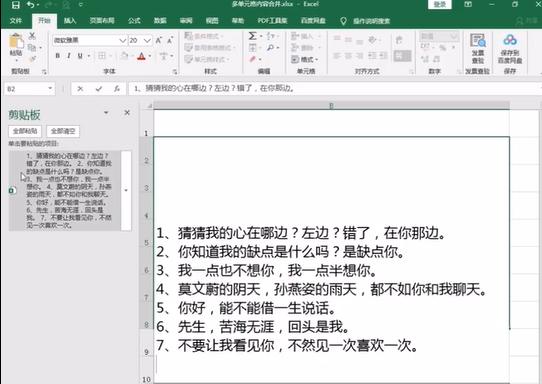Viewport: 542px width, 384px height.
Task: Select column B header
Action: click(x=331, y=105)
